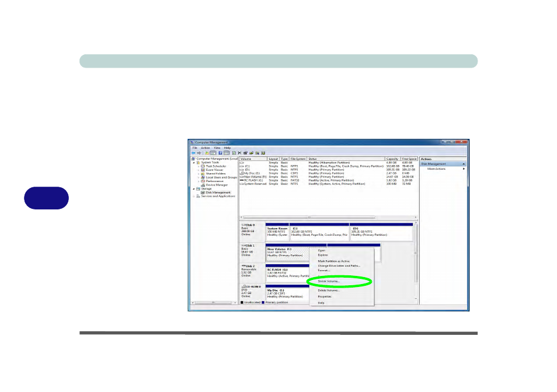Image resolution: width=557 pixels, height=392 pixels.
Task: Open the Action menu
Action: pyautogui.click(x=206, y=148)
